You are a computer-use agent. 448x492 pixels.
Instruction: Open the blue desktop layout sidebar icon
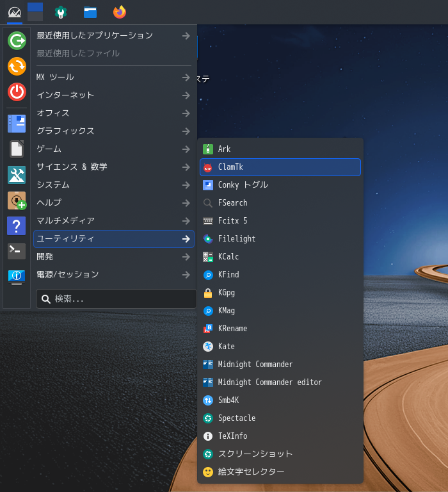pos(17,123)
